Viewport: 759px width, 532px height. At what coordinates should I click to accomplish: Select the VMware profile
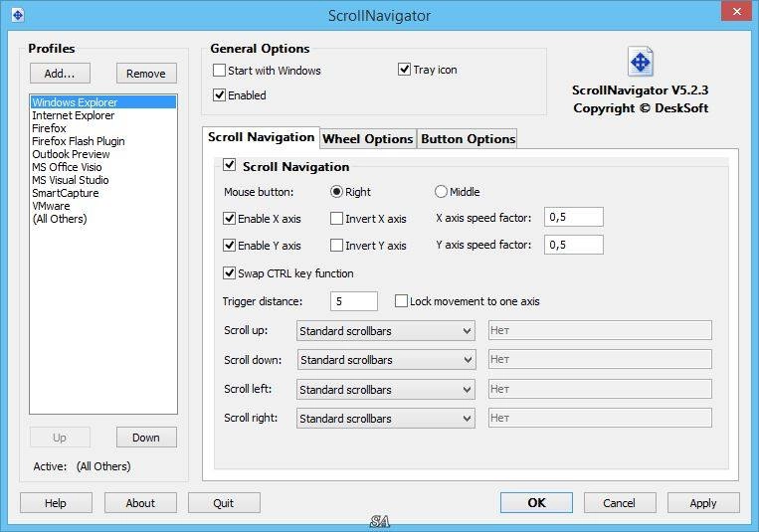(103, 206)
